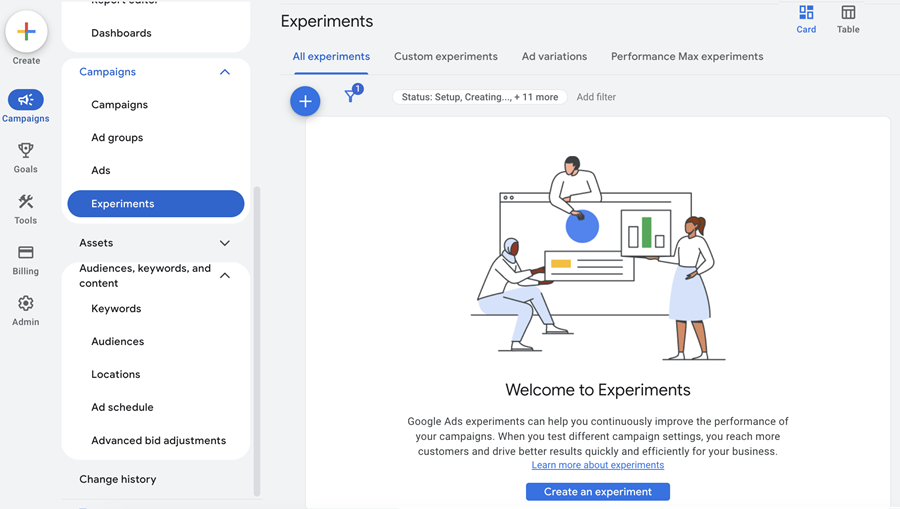The height and width of the screenshot is (509, 900).
Task: Open Change history in sidebar
Action: 118,479
